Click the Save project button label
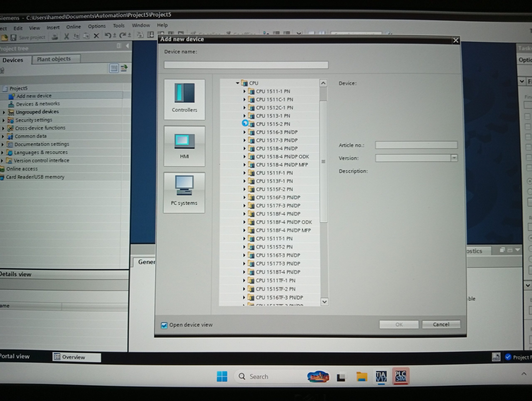 (32, 37)
